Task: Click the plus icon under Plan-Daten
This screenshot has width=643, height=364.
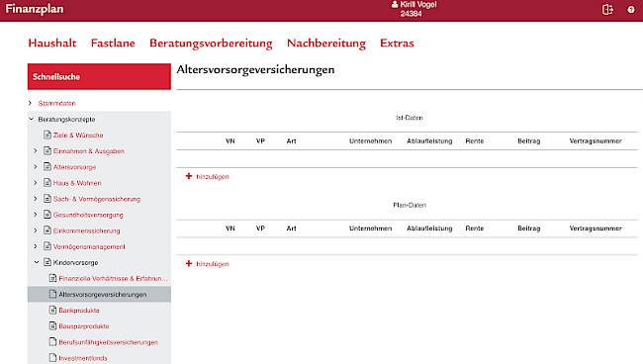Action: (189, 263)
